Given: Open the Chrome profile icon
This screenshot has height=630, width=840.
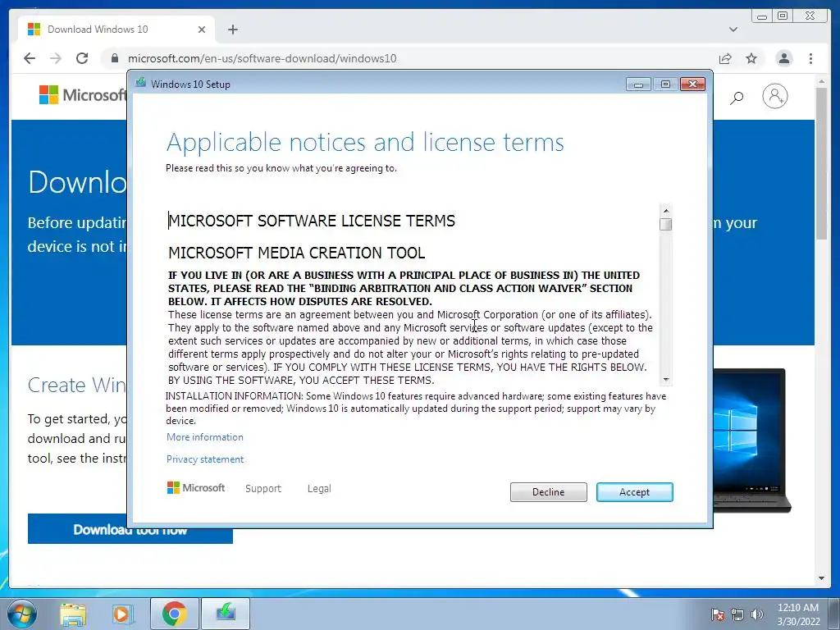Looking at the screenshot, I should [x=783, y=58].
